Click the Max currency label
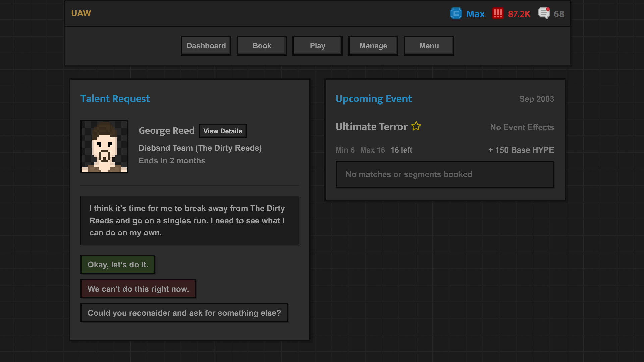Image resolution: width=644 pixels, height=362 pixels. [x=475, y=14]
